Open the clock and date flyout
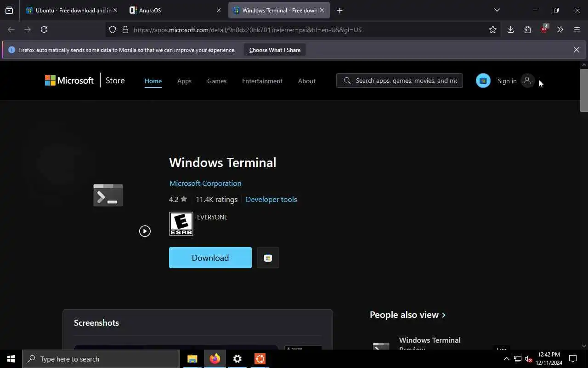 549,359
